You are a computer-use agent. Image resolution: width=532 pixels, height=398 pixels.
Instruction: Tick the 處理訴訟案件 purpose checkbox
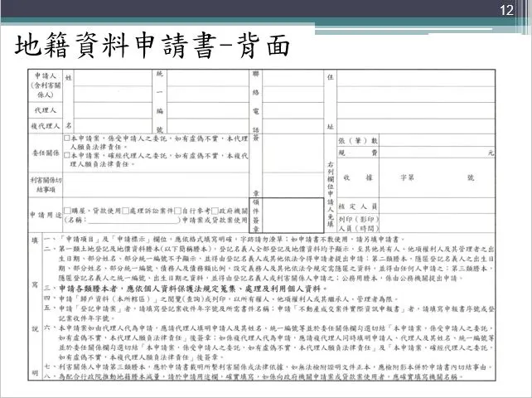pyautogui.click(x=125, y=211)
